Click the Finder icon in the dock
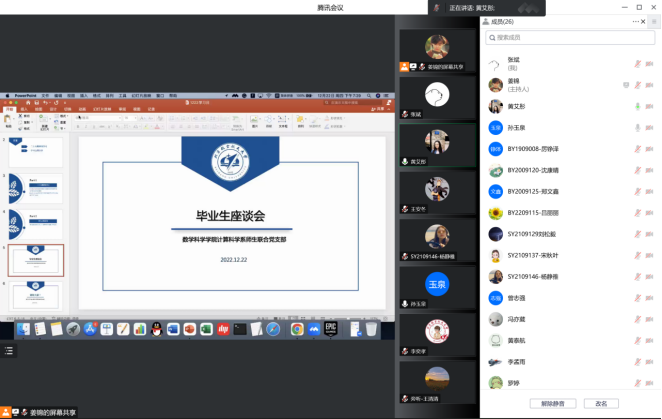This screenshot has width=662, height=419. (22, 328)
